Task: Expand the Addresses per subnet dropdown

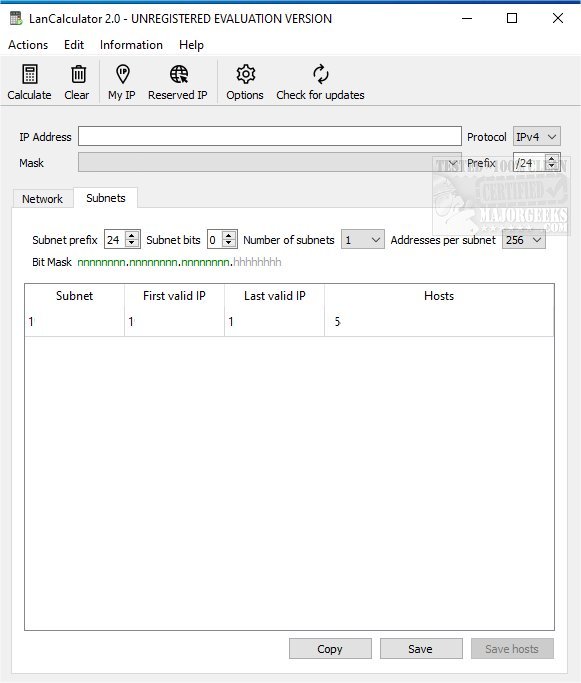Action: (x=523, y=240)
